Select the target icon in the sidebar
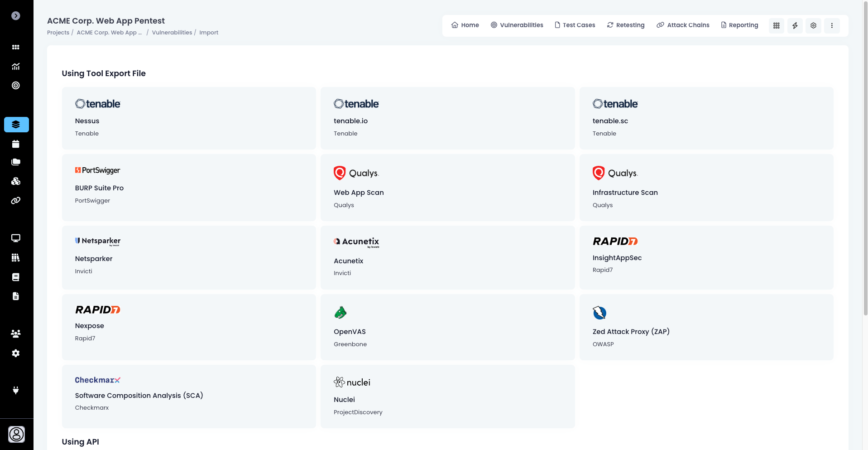This screenshot has width=868, height=450. coord(16,86)
